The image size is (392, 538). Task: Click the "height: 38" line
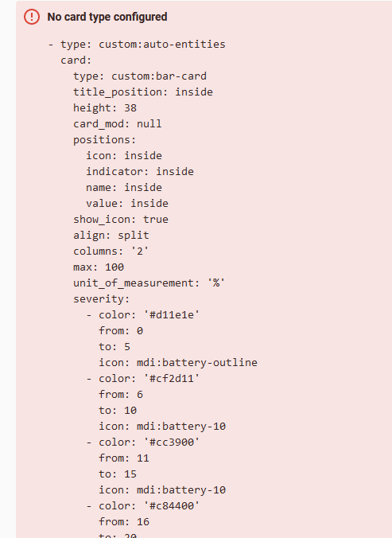point(105,107)
